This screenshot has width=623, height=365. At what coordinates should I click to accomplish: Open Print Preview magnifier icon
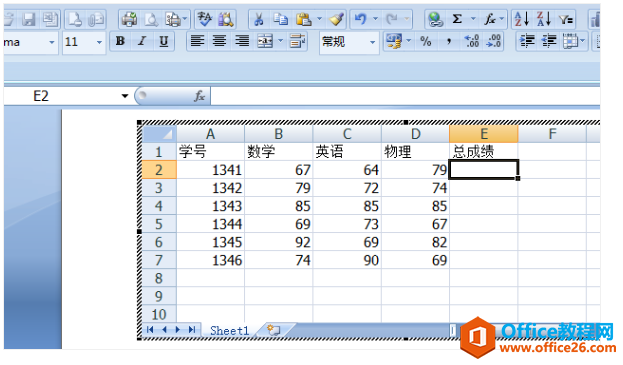pyautogui.click(x=151, y=19)
